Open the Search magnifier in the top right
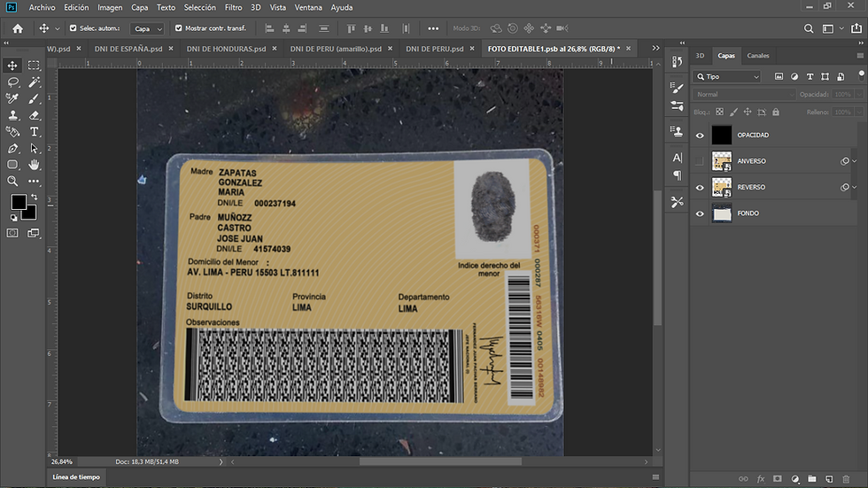 [809, 28]
